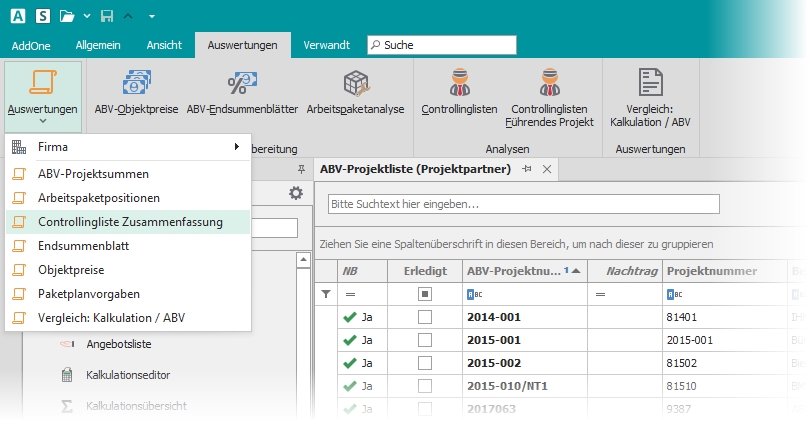
Task: Close the ABV-Projektliste tab
Action: click(547, 169)
